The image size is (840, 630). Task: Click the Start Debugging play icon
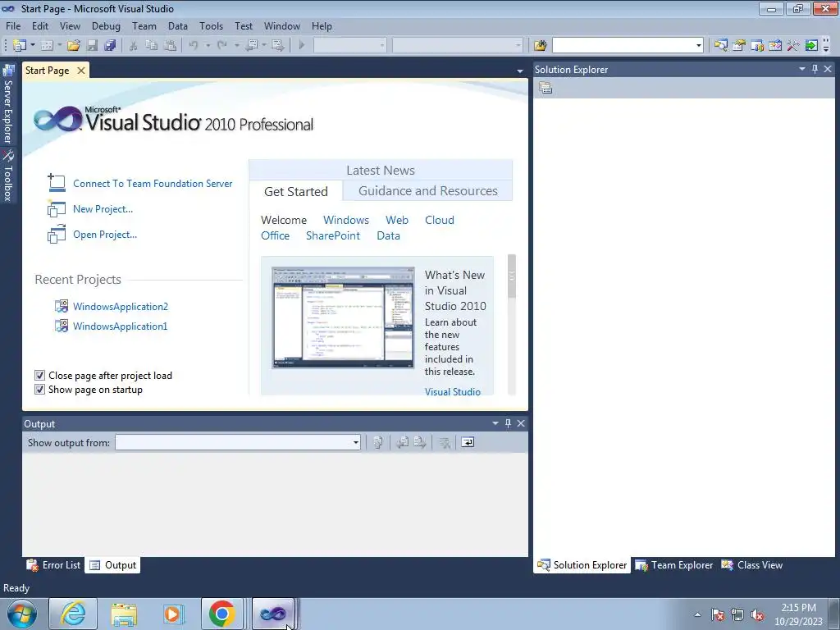302,46
